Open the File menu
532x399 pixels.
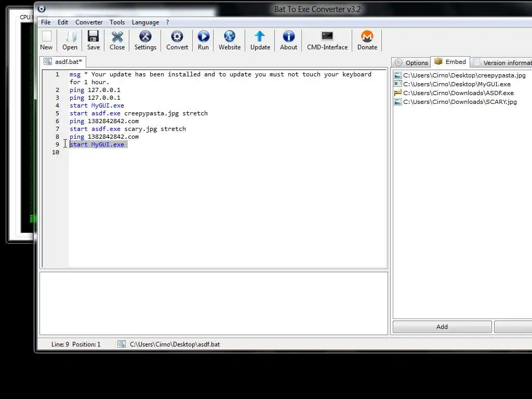(46, 22)
